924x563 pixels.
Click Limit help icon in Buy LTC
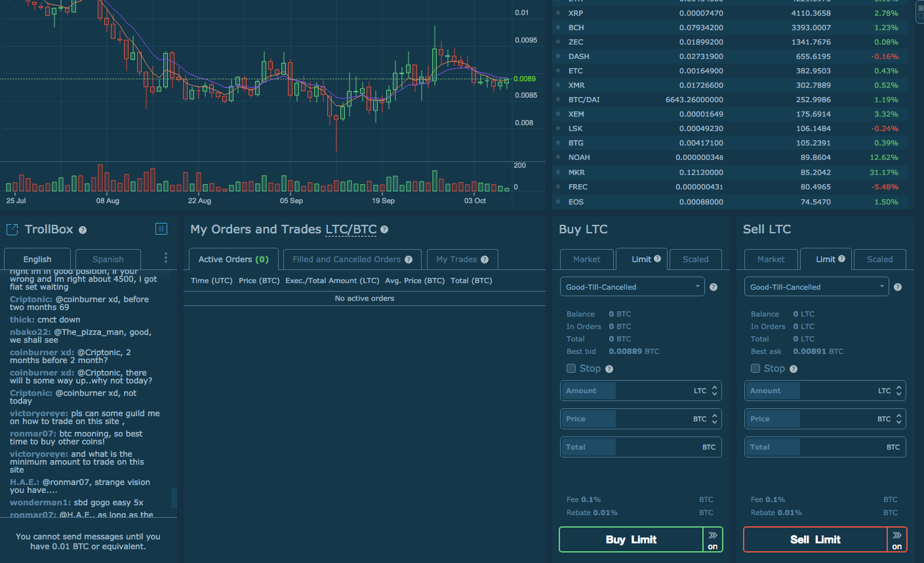click(x=658, y=259)
